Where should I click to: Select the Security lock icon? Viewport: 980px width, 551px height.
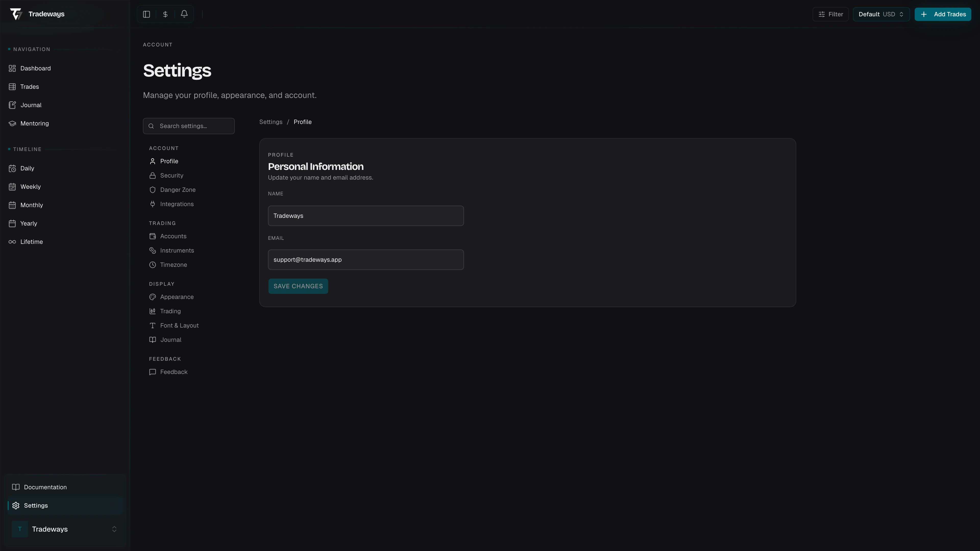coord(153,175)
